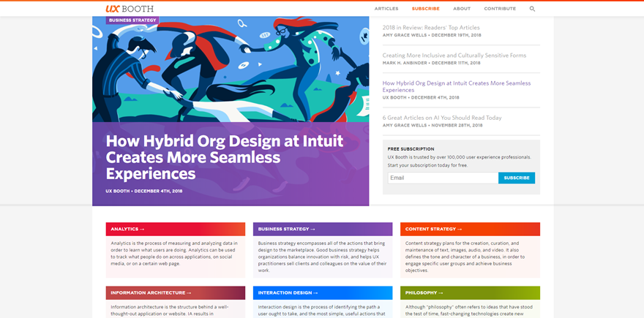Click the blue Subscribe button
This screenshot has width=644, height=318.
(517, 178)
